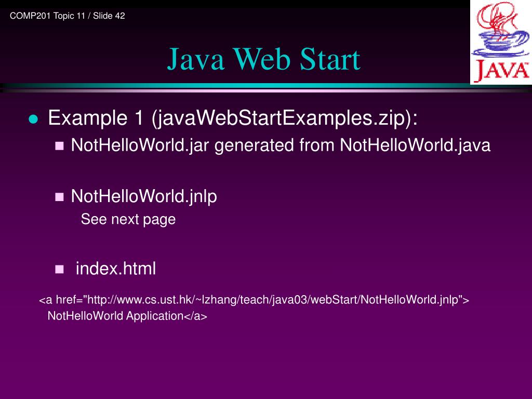Click the href URL line of code
532x399 pixels.
point(254,300)
